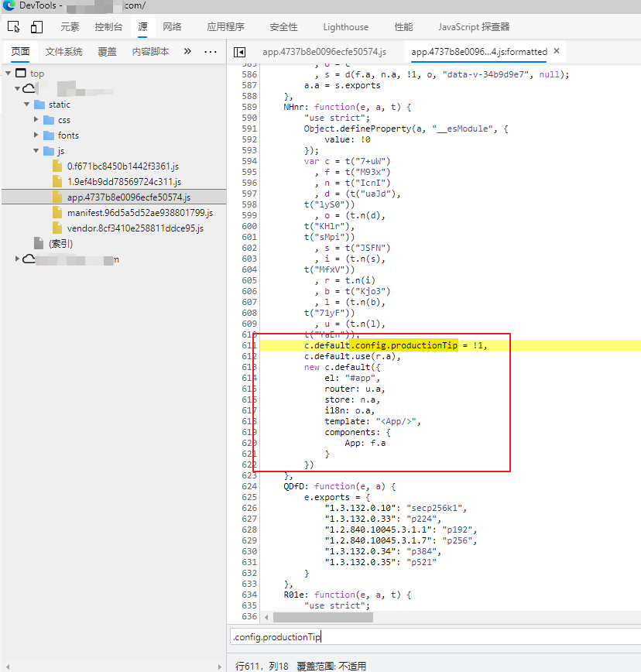Viewport: 641px width, 672px height.
Task: Select the js:formatted editor tab
Action: pos(479,52)
